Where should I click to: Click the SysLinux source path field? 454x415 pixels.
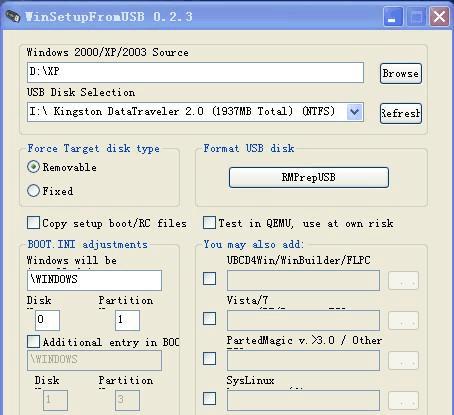tap(303, 400)
